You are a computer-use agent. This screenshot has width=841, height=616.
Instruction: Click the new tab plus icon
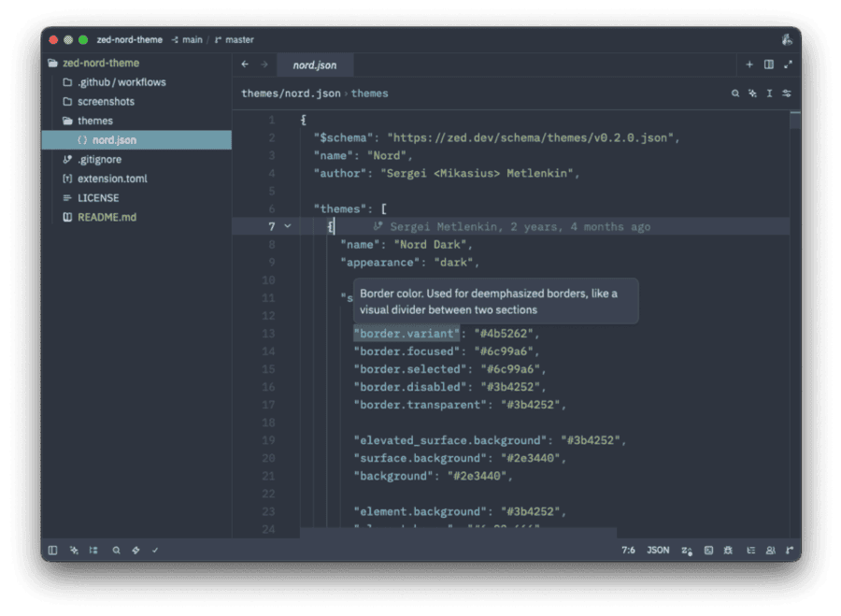749,64
